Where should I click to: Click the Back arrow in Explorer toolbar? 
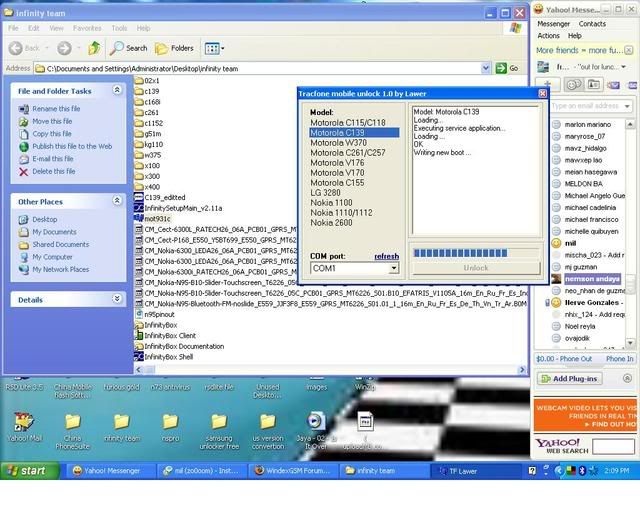click(x=16, y=48)
